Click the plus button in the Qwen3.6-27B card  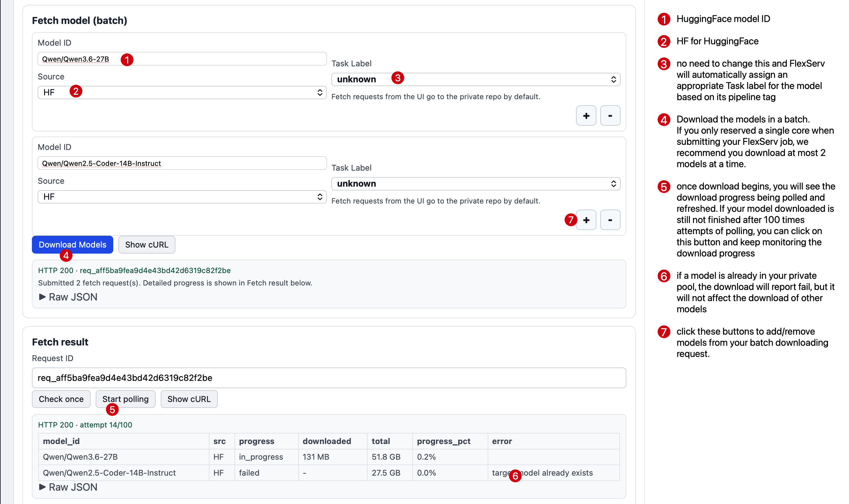click(586, 115)
